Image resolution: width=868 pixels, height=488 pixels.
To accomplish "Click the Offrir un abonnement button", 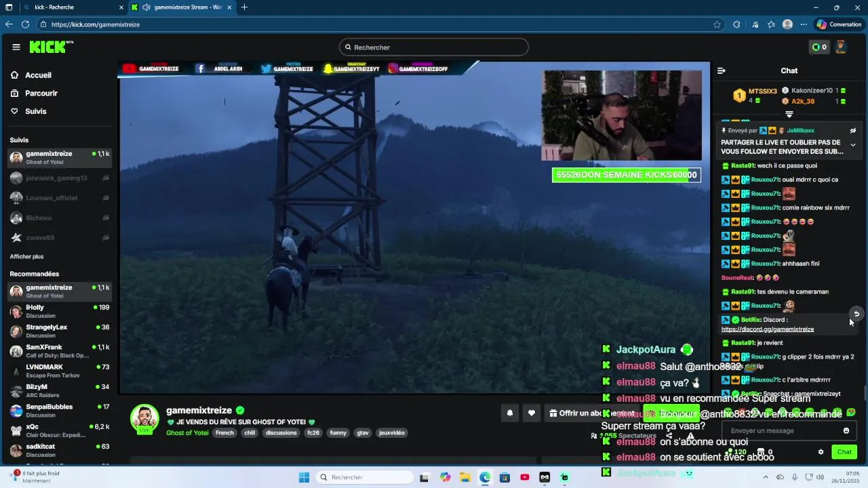I will 591,413.
